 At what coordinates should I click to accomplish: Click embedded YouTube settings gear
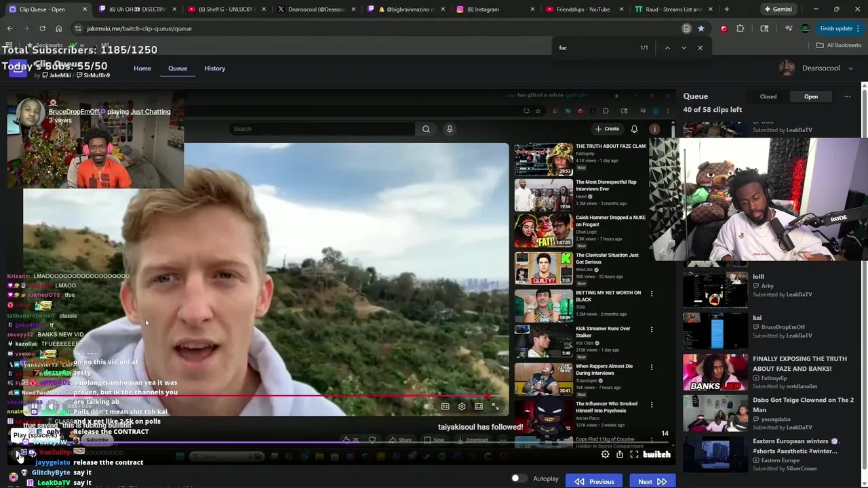462,407
